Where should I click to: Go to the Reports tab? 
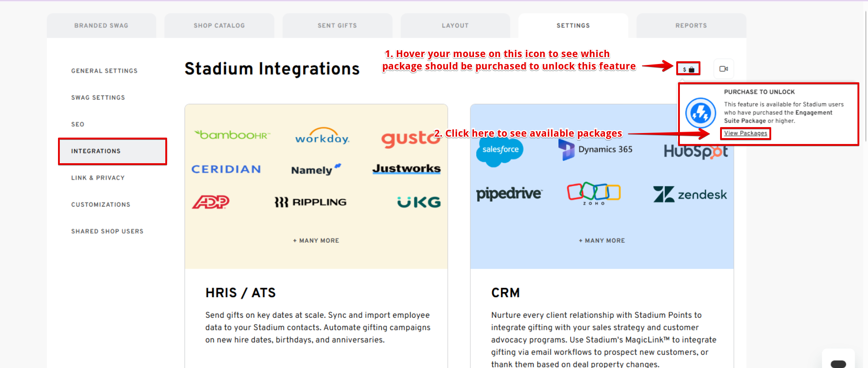(x=691, y=26)
